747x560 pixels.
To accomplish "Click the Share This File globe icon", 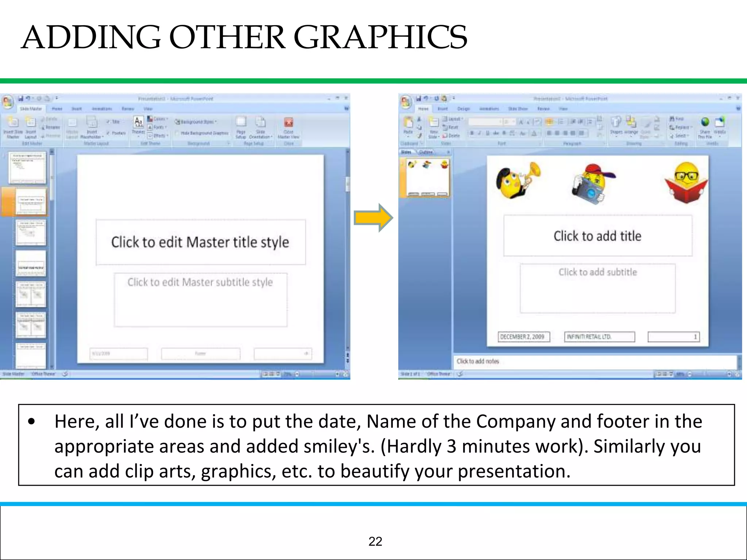I will click(x=705, y=122).
